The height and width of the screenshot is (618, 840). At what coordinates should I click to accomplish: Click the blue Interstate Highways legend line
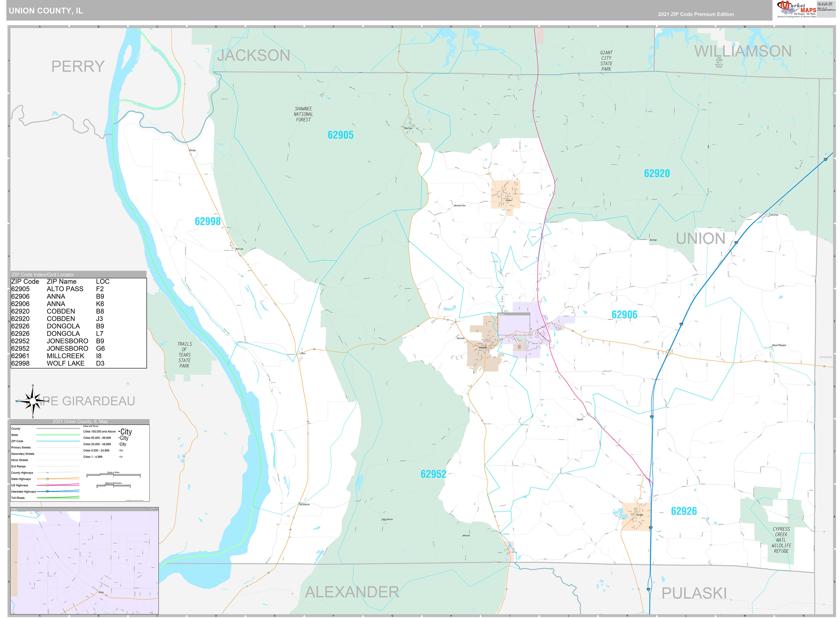click(58, 491)
